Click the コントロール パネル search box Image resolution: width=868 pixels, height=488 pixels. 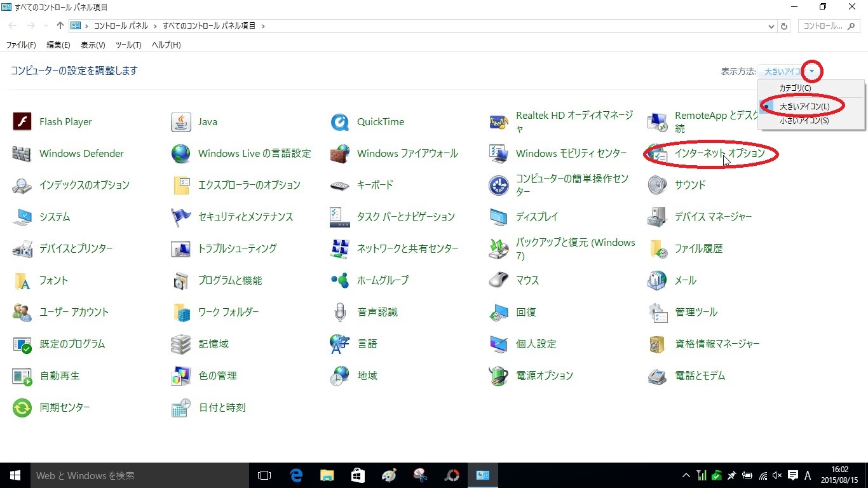pyautogui.click(x=829, y=26)
